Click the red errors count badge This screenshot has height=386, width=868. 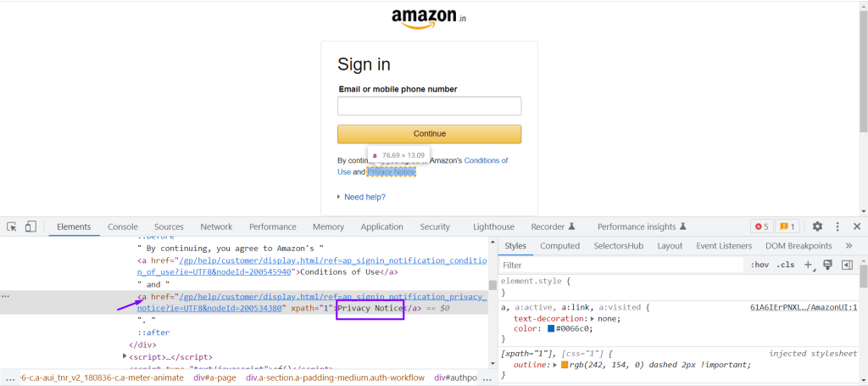pos(761,227)
